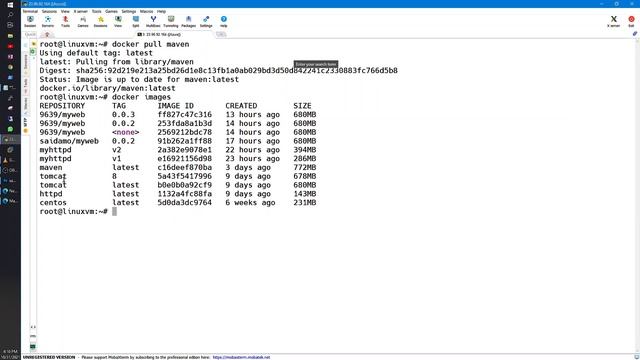Screen dimensions: 640x360
Task: Open the Windows Start button
Action: pyautogui.click(x=10, y=5)
